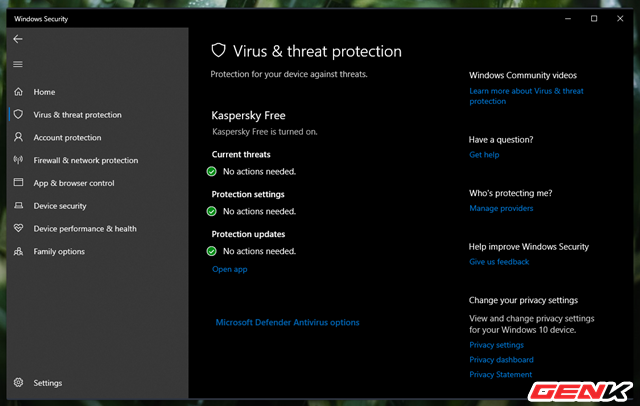Image resolution: width=640 pixels, height=406 pixels.
Task: Open the App & browser control window icon
Action: 18,182
